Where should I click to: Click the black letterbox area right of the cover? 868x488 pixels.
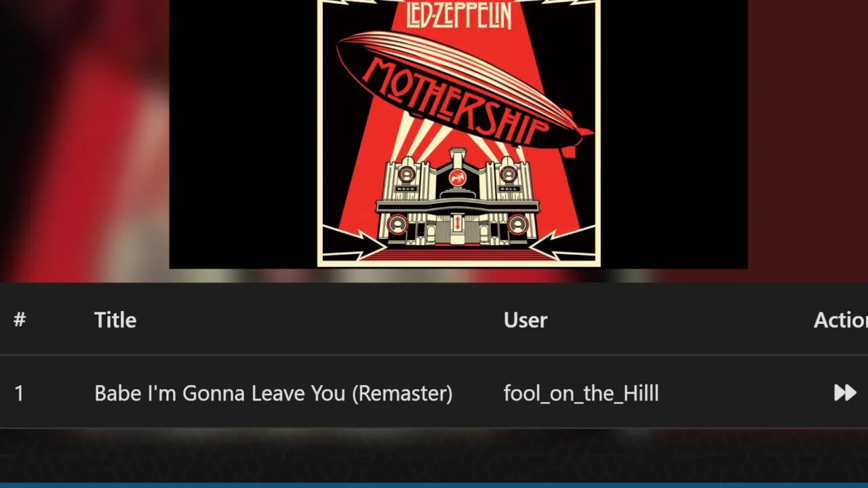(x=674, y=134)
